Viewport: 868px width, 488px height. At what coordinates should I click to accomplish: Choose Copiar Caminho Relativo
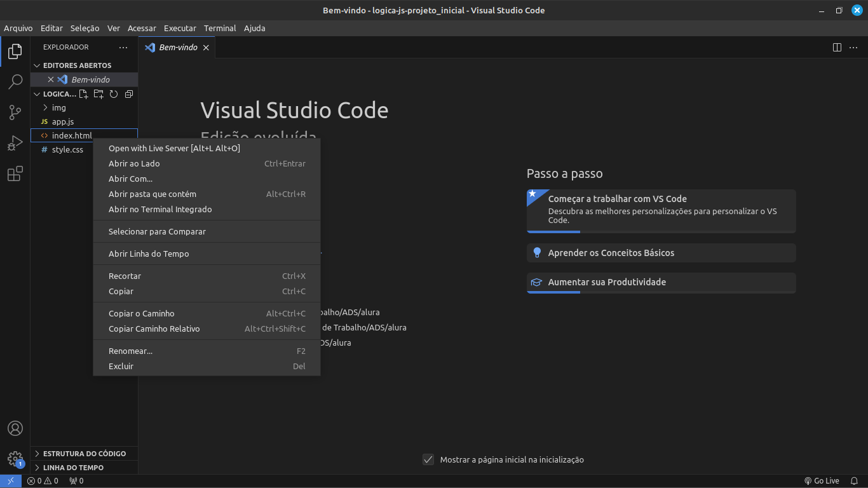click(207, 329)
